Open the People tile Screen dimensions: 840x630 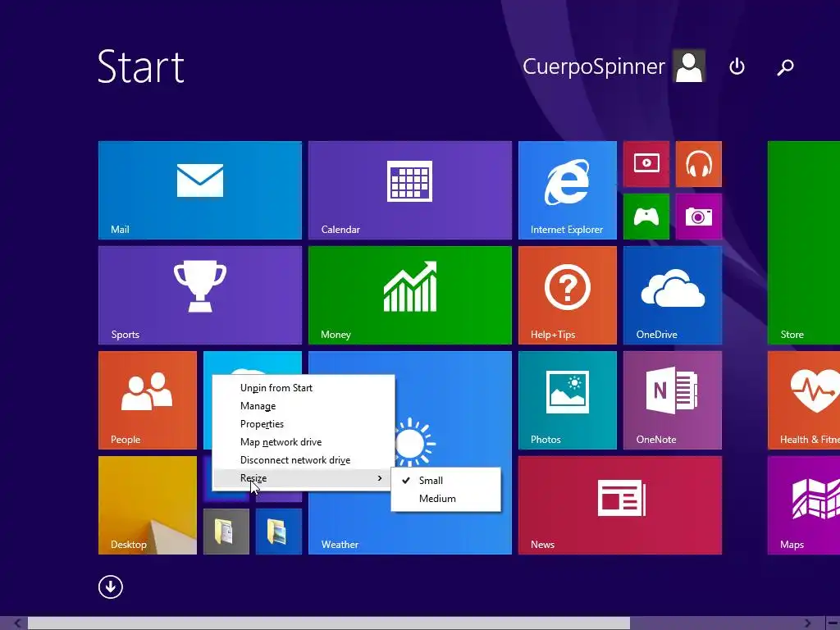point(148,400)
